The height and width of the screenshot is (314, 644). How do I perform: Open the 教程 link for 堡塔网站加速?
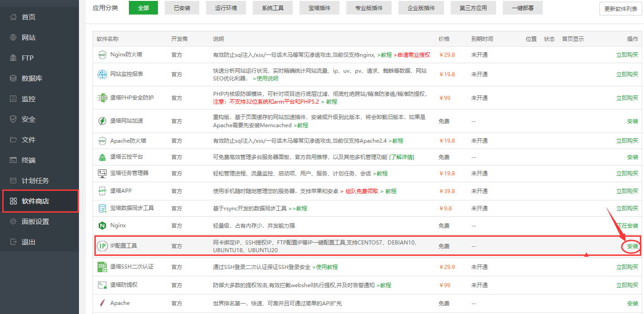(x=301, y=125)
